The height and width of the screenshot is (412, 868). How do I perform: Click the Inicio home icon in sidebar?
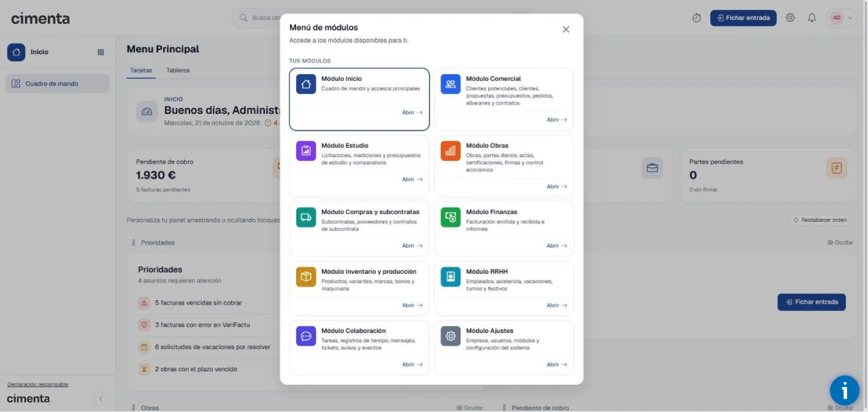pyautogui.click(x=16, y=52)
